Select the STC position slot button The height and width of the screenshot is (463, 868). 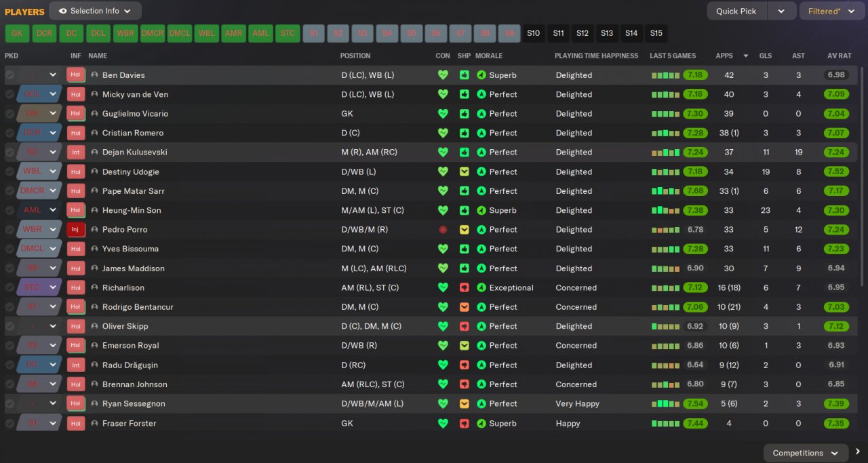(x=288, y=33)
